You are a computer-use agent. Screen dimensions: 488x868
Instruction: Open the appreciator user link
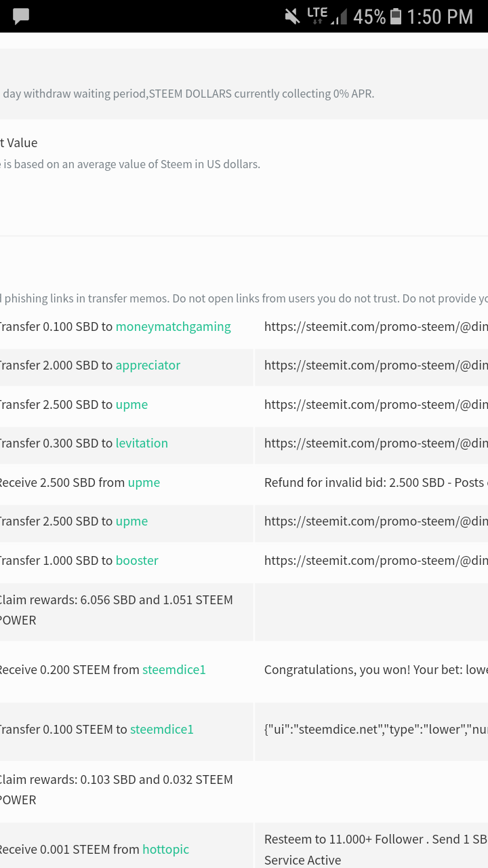point(148,366)
